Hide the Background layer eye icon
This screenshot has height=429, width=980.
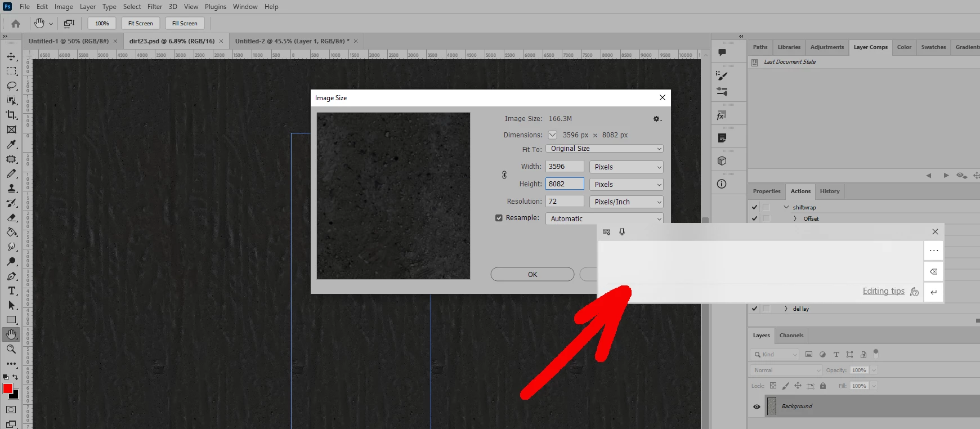757,406
